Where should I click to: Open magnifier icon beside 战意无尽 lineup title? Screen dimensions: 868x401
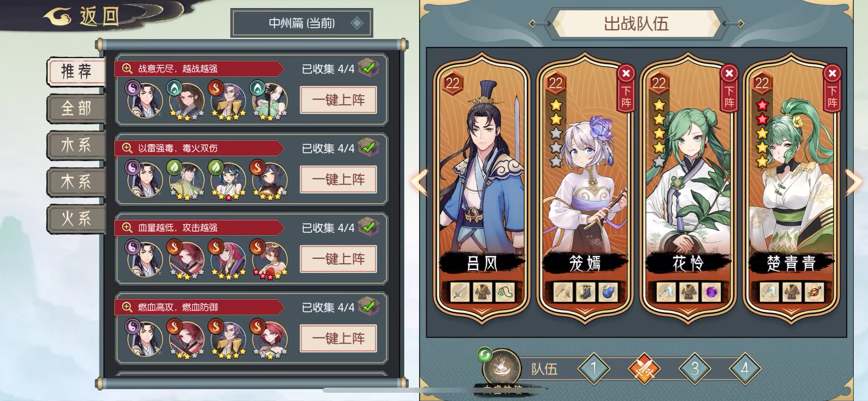click(x=127, y=69)
